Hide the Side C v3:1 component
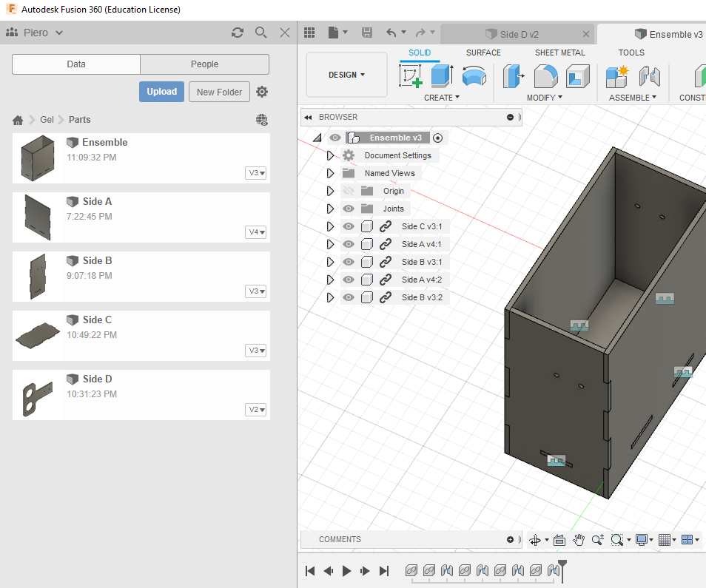The image size is (706, 588). pos(349,226)
